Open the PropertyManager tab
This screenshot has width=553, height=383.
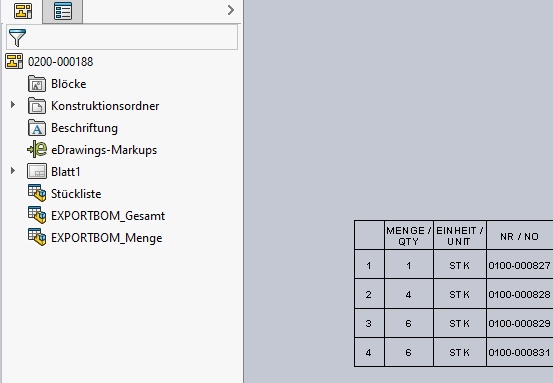63,11
